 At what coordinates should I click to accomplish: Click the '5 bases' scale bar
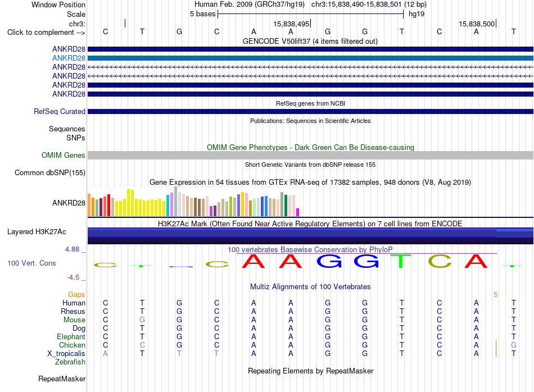310,14
